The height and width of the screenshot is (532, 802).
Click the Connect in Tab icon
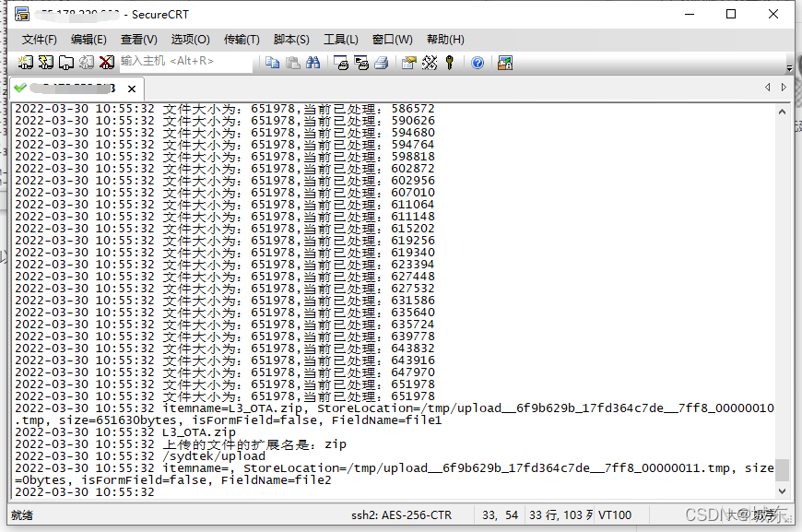point(66,63)
